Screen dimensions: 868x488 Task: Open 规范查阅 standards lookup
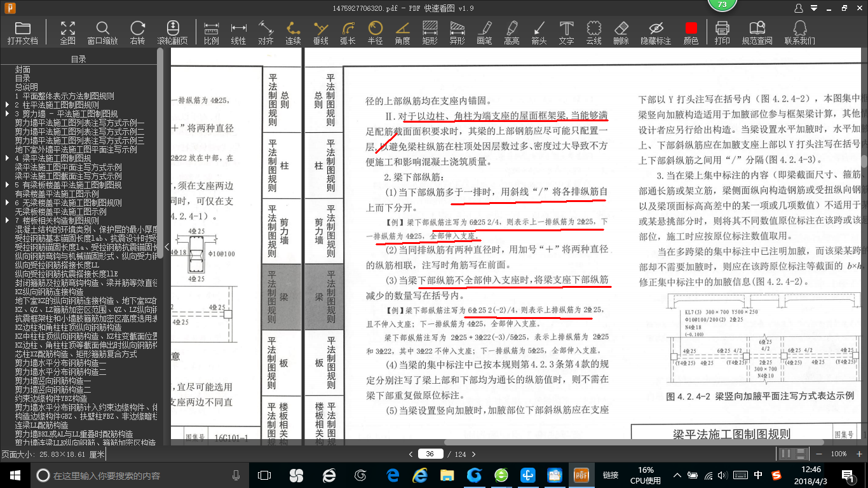pos(757,32)
